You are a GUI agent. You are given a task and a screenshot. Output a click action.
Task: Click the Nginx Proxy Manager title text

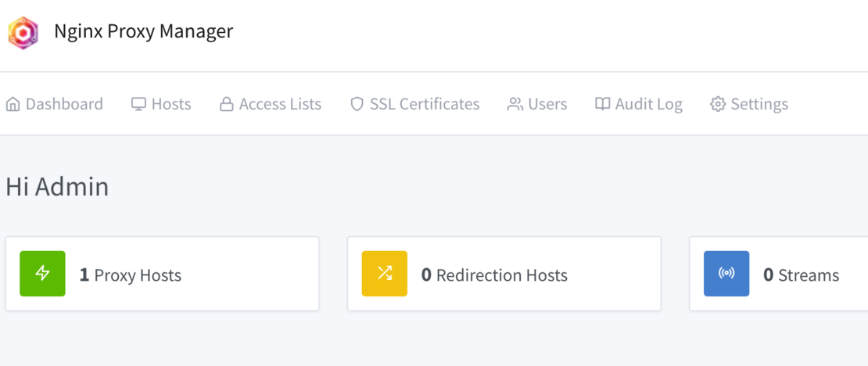coord(143,31)
